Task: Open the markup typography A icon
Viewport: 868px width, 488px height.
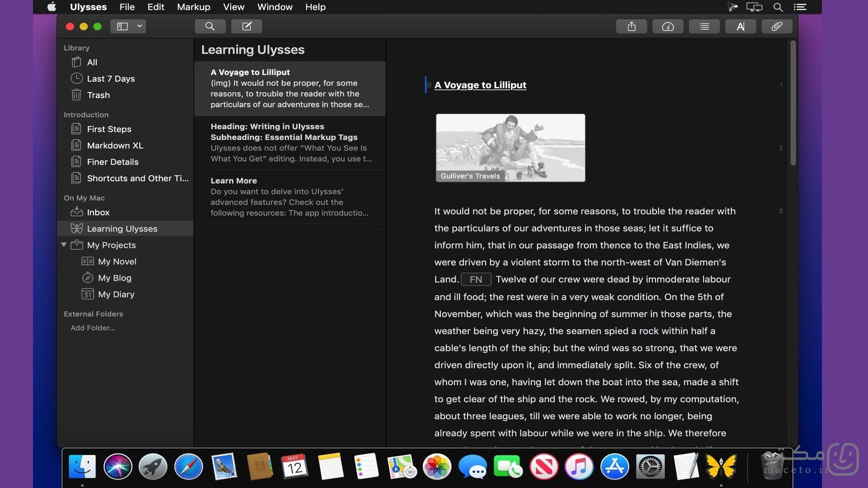Action: [x=741, y=26]
